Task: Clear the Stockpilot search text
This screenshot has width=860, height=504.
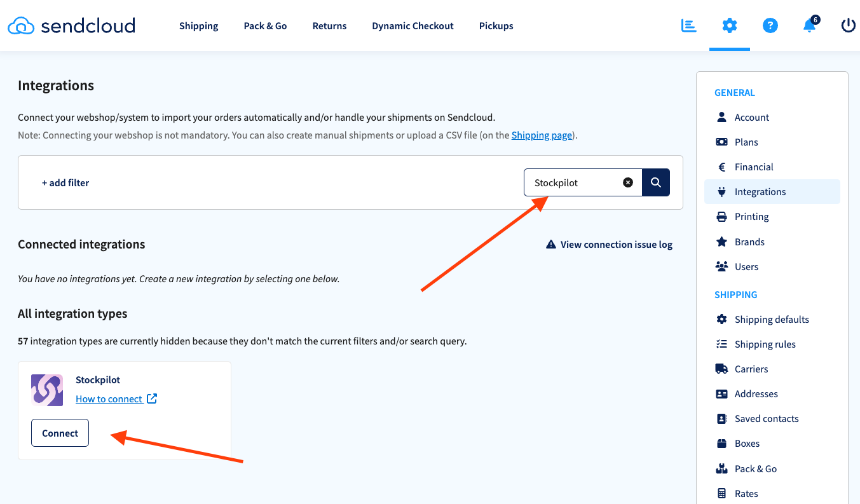Action: (x=628, y=182)
